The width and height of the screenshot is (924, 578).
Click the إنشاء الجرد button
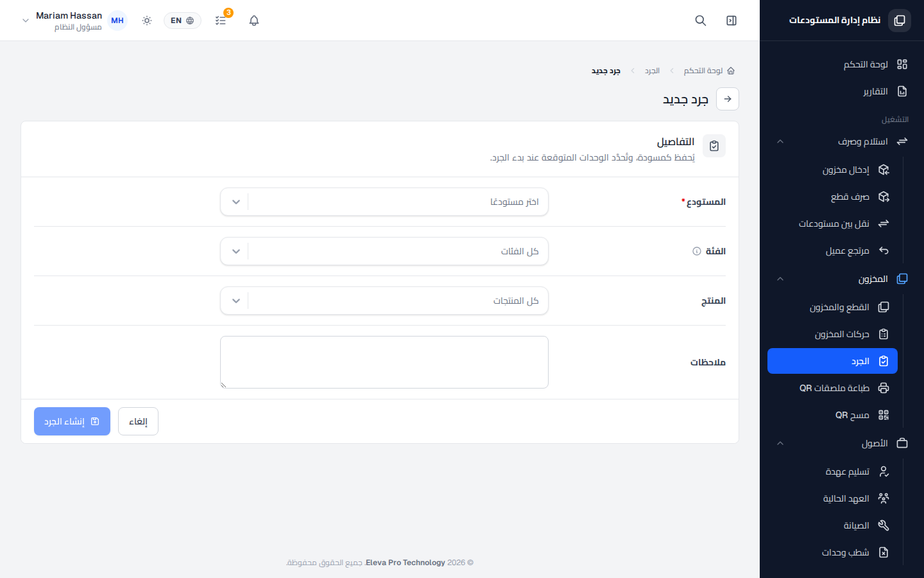72,421
